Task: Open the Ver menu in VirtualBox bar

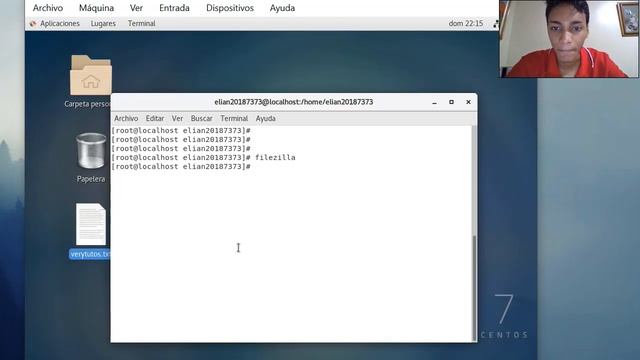Action: click(136, 8)
